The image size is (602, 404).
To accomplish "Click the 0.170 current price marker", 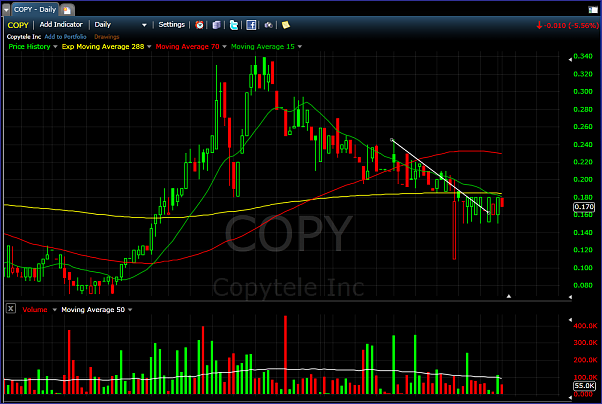I will tap(584, 207).
